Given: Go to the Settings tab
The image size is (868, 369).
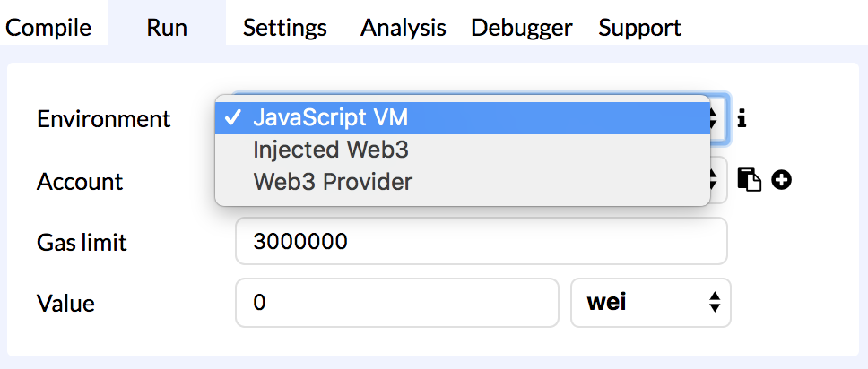Looking at the screenshot, I should coord(285,27).
